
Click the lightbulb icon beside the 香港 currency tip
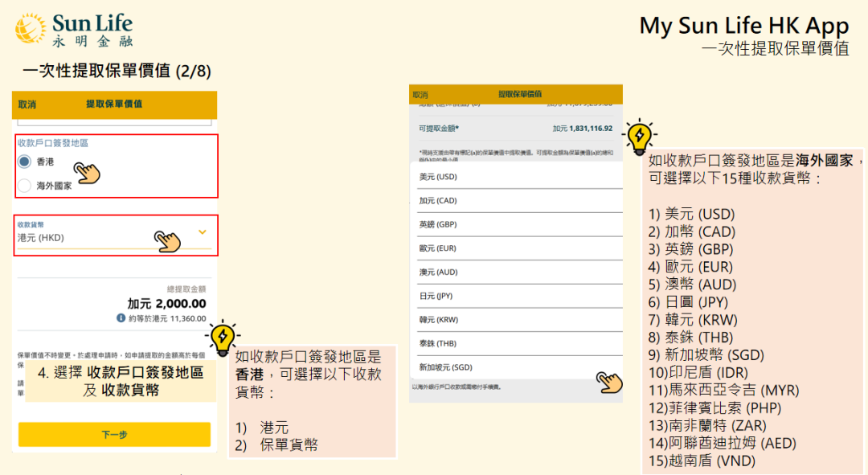point(220,338)
